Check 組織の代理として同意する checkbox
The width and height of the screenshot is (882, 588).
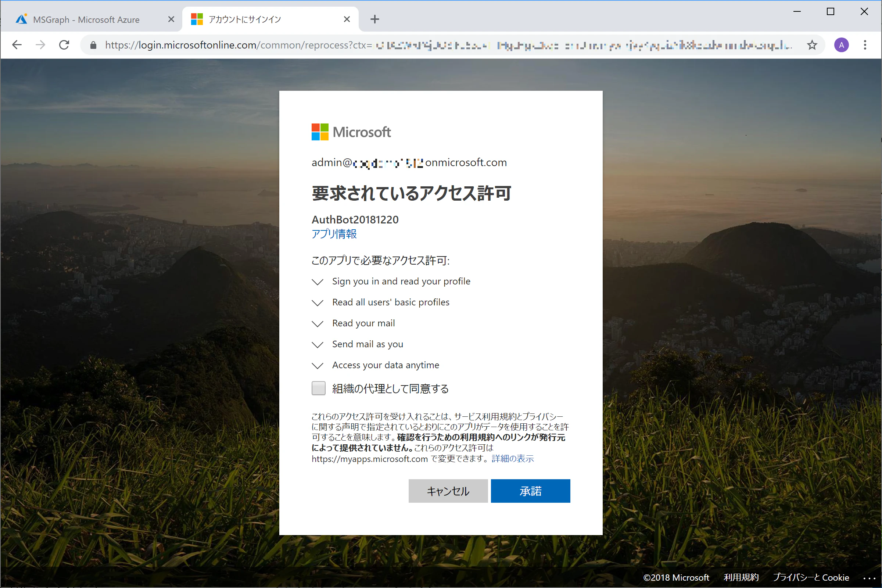318,388
